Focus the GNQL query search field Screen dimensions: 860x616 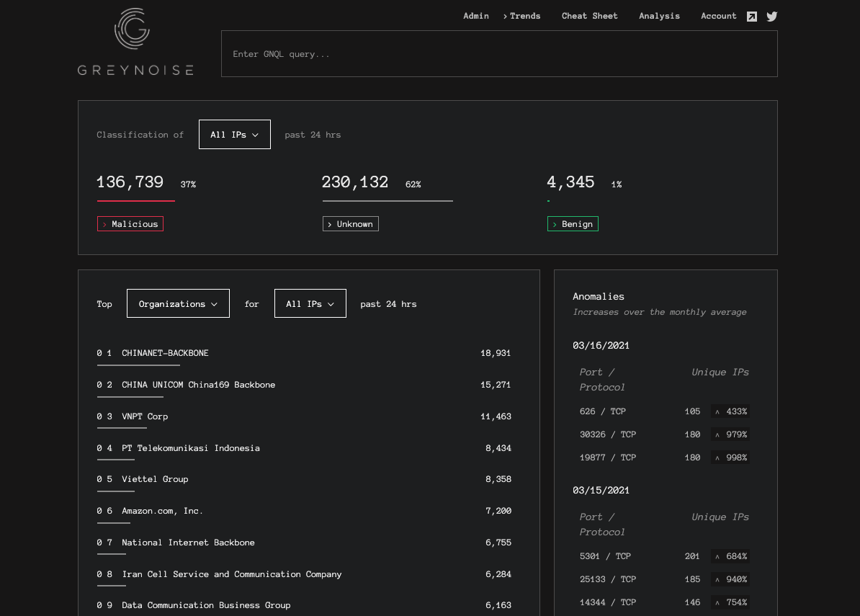(x=499, y=54)
